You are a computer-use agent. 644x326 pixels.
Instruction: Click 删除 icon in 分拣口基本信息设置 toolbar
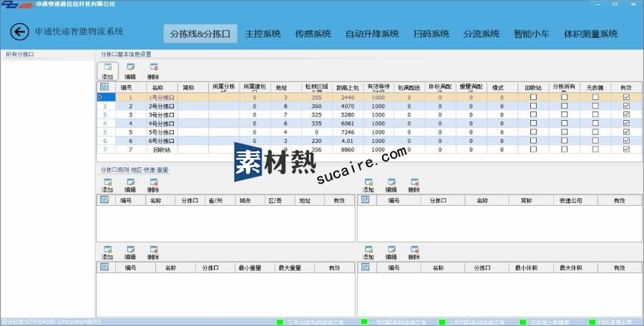(153, 70)
